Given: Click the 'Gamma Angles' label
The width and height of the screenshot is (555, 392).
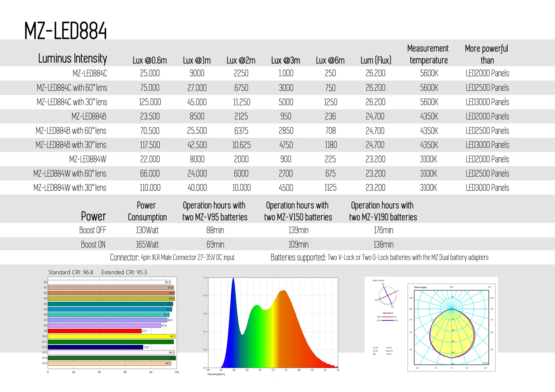Looking at the screenshot, I should [420, 287].
